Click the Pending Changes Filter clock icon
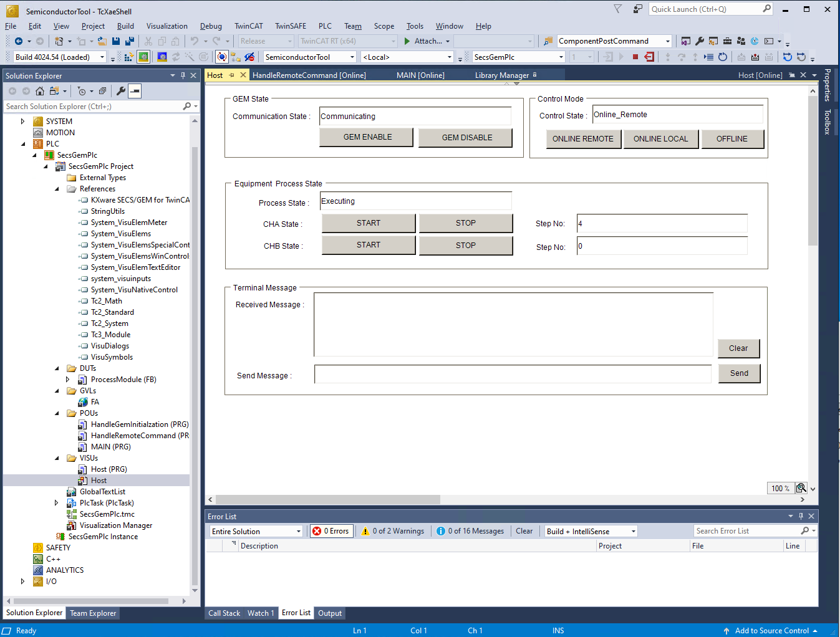Viewport: 840px width, 637px height. click(82, 91)
